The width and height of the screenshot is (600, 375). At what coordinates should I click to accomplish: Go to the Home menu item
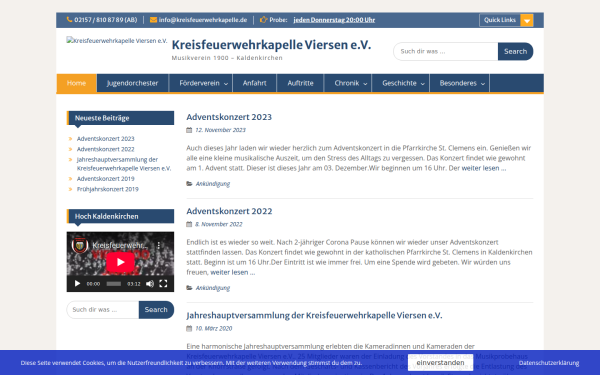pyautogui.click(x=76, y=83)
